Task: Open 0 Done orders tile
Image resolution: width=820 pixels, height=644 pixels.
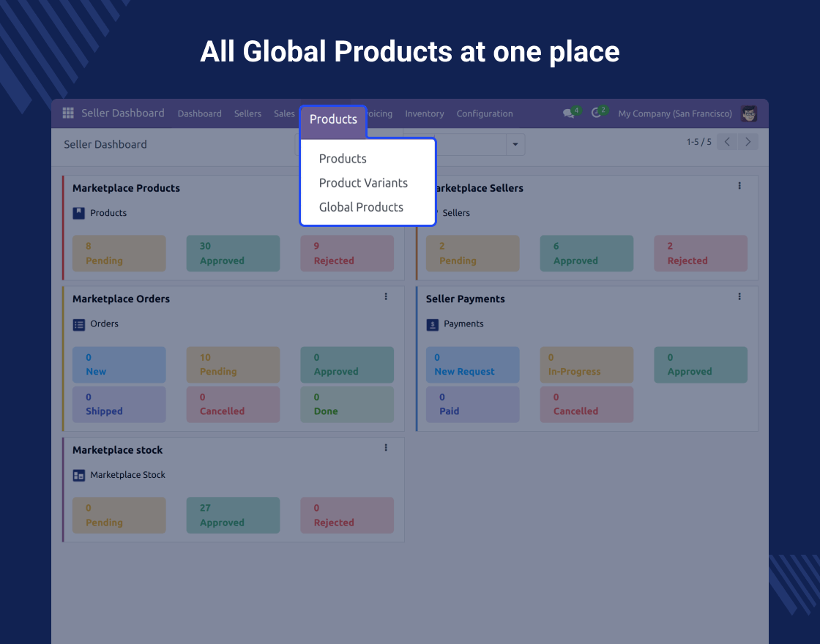Action: pyautogui.click(x=347, y=404)
